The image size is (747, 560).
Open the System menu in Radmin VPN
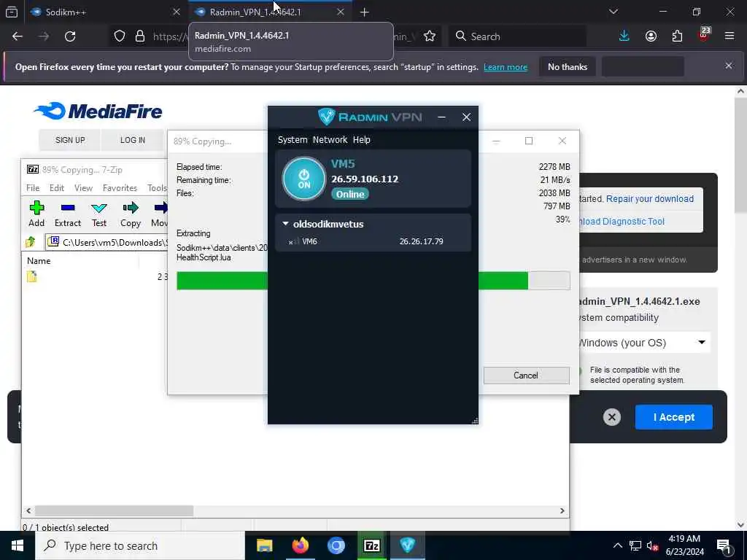pyautogui.click(x=293, y=139)
